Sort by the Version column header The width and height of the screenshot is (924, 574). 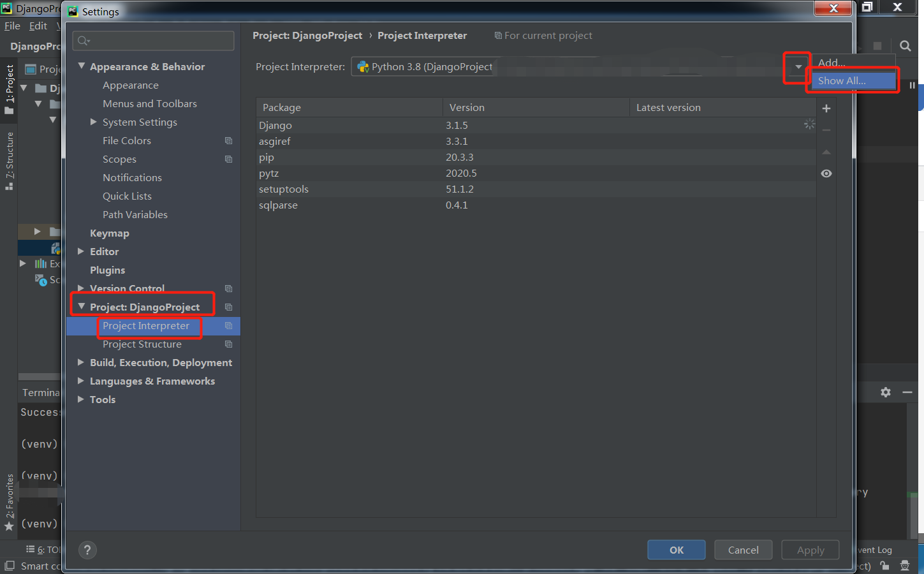tap(536, 107)
